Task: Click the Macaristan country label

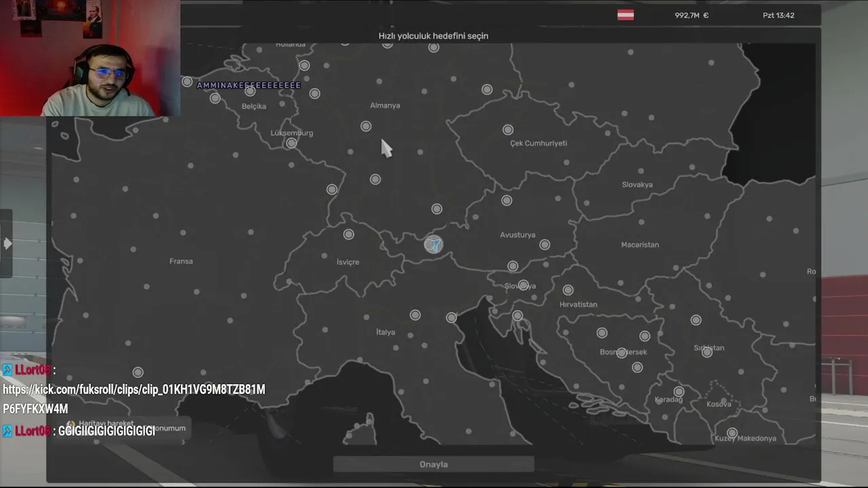Action: (640, 245)
